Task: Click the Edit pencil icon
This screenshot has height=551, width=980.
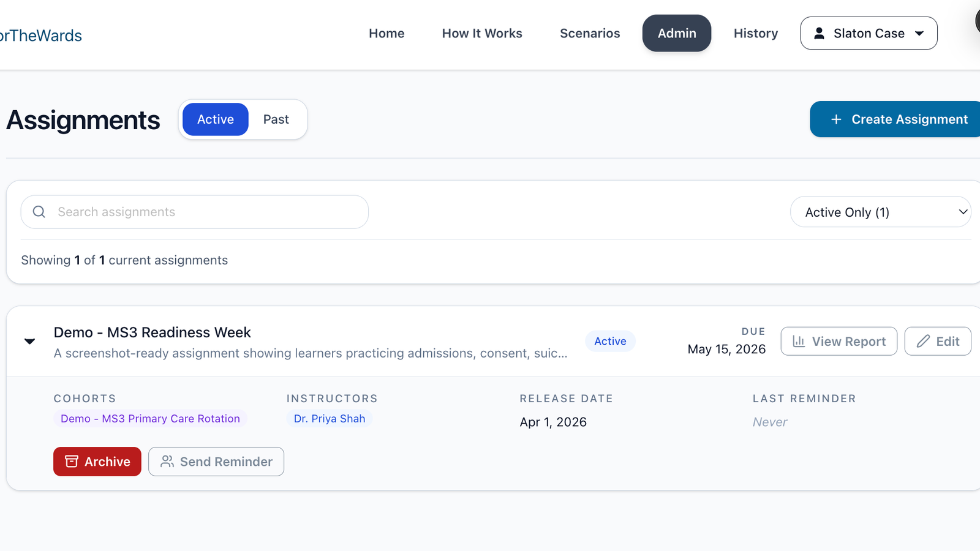Action: [x=924, y=341]
